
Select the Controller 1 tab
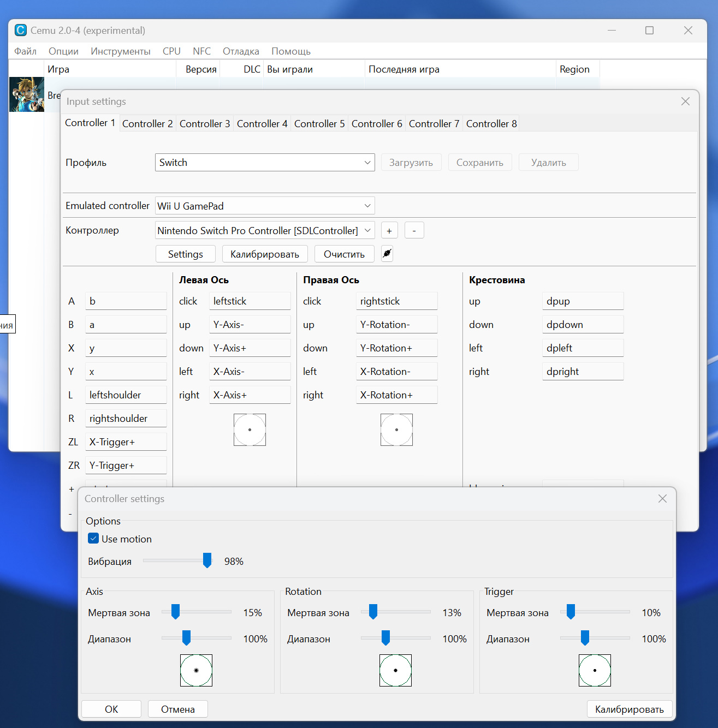90,123
